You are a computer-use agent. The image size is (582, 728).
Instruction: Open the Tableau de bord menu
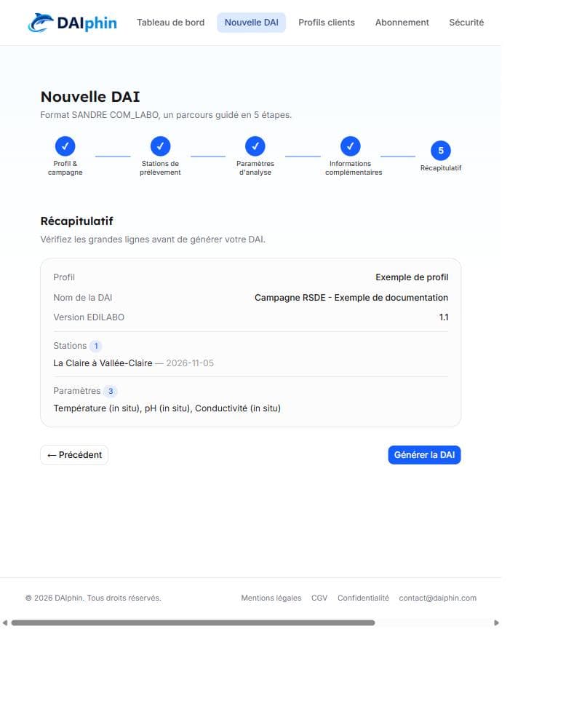pyautogui.click(x=170, y=23)
